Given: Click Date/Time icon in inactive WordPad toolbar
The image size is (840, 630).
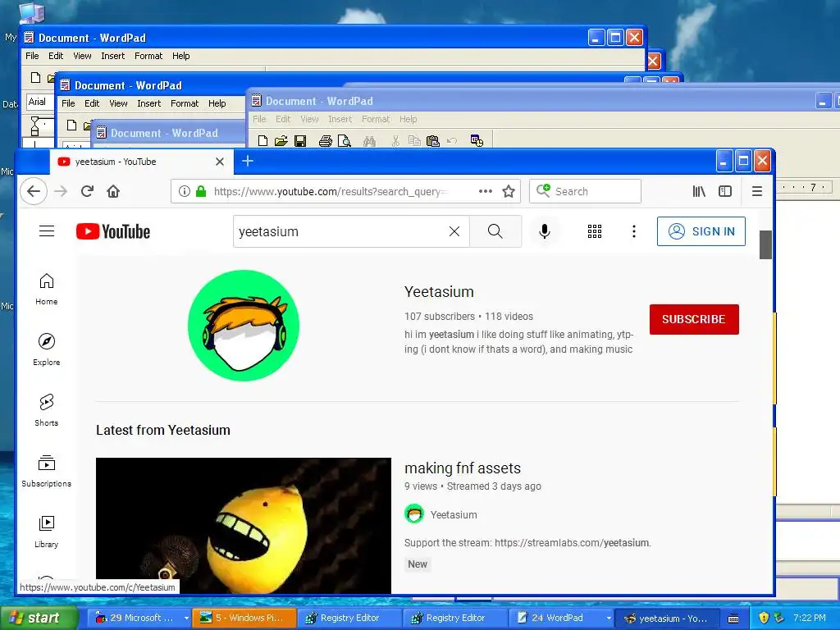Looking at the screenshot, I should pos(477,141).
